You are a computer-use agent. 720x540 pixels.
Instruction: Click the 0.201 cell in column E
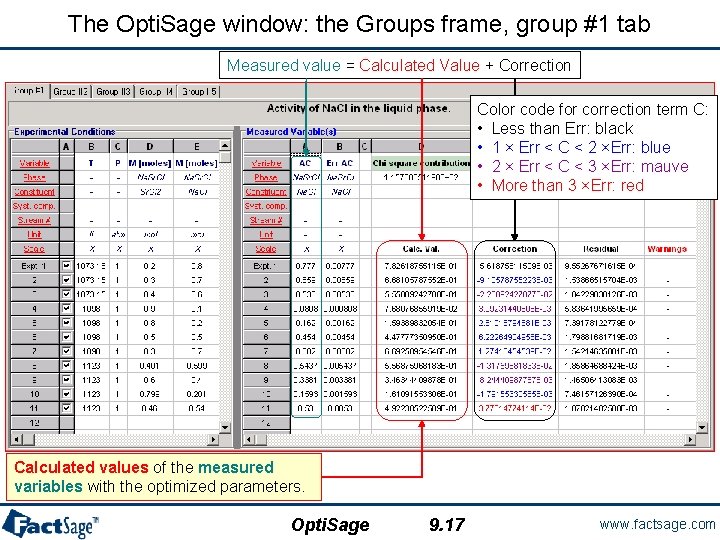(197, 394)
